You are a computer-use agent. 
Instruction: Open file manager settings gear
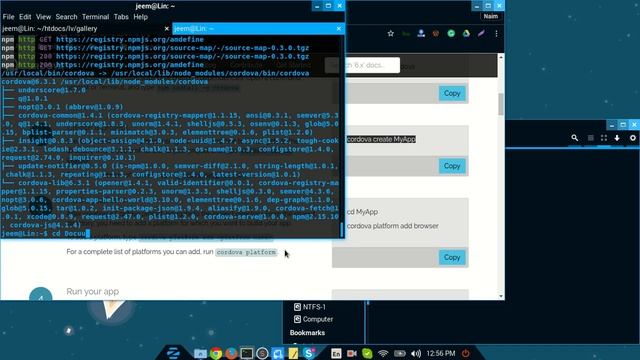point(633,138)
